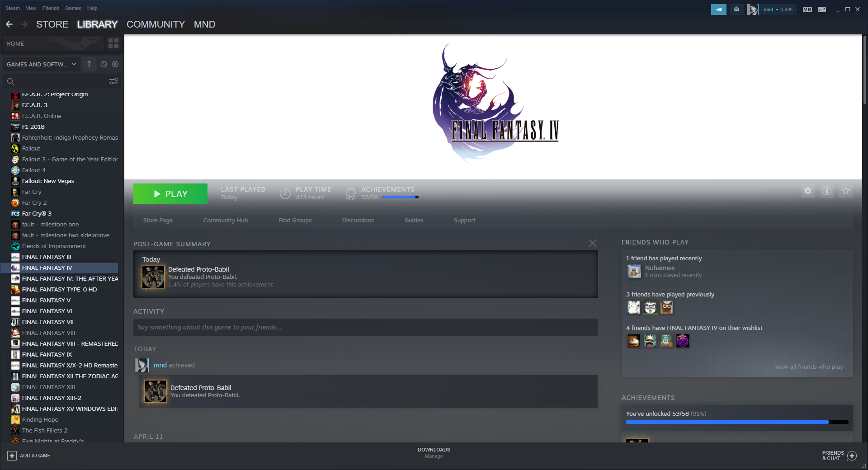The width and height of the screenshot is (868, 470).
Task: Open Community Hub link
Action: (226, 221)
